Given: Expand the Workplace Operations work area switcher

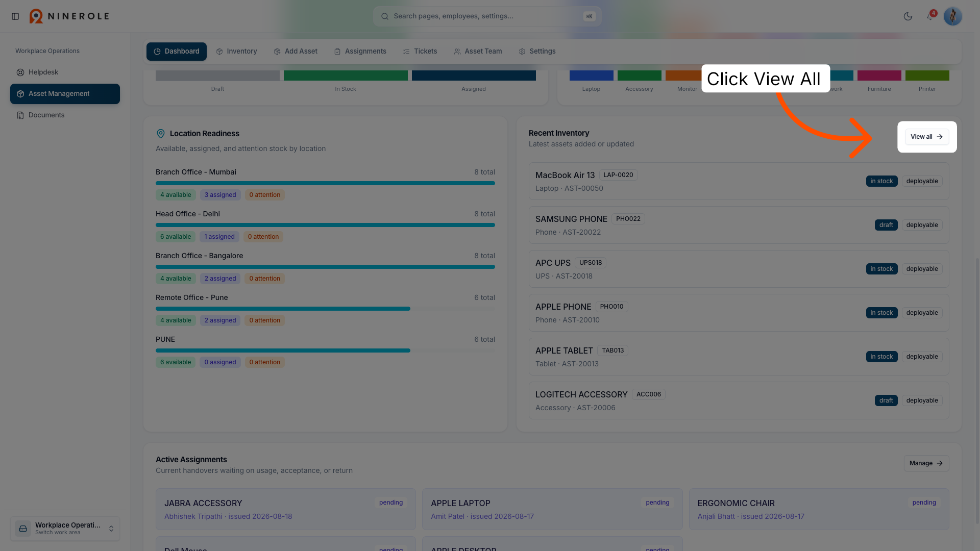Looking at the screenshot, I should 65,529.
